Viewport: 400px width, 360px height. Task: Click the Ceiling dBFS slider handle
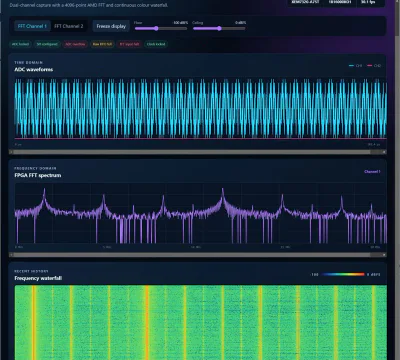pos(219,29)
